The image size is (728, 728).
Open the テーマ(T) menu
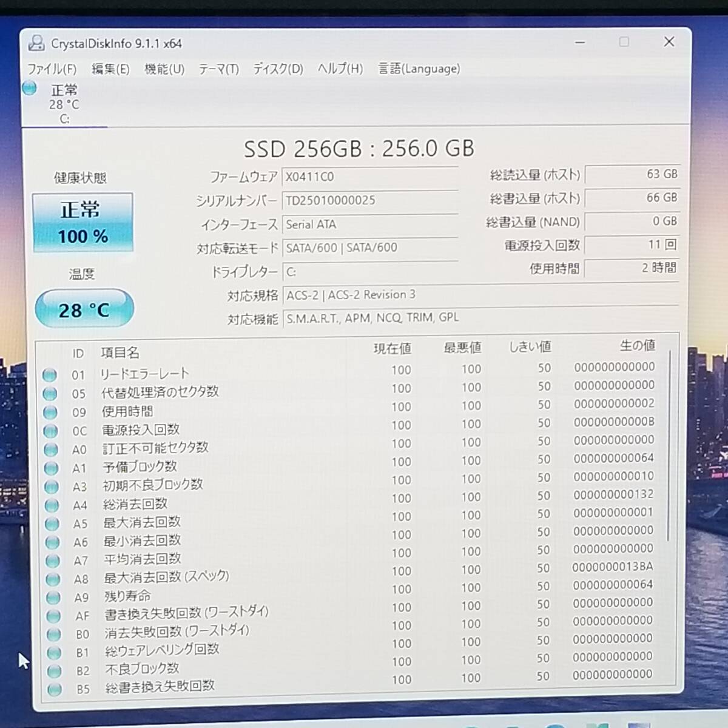pos(219,69)
